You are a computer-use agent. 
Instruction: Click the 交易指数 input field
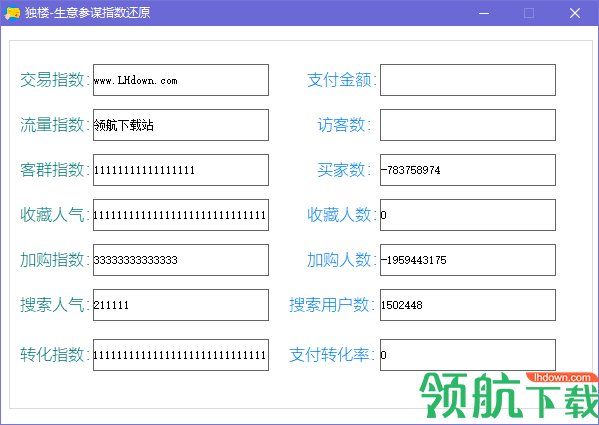coord(181,80)
